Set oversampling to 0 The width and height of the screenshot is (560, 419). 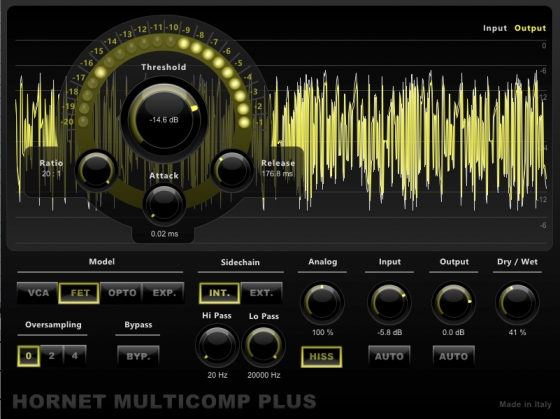tap(29, 356)
